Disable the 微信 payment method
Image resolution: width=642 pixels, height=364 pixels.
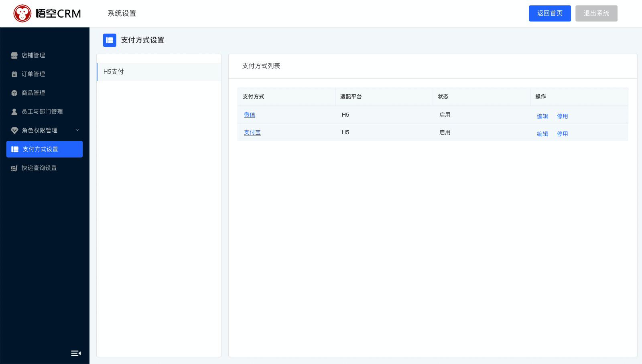click(562, 116)
